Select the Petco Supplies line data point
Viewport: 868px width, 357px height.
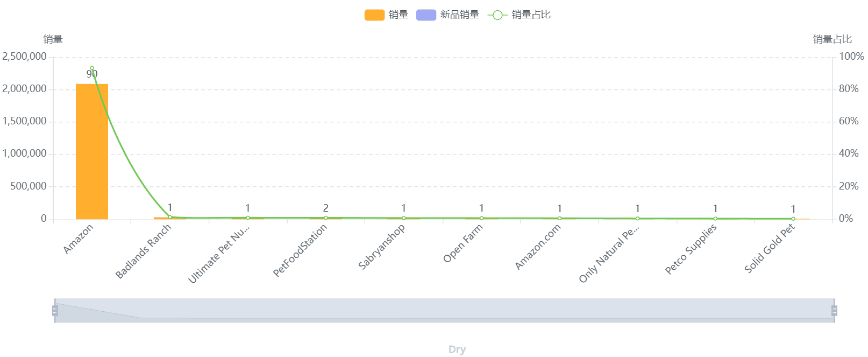(715, 219)
